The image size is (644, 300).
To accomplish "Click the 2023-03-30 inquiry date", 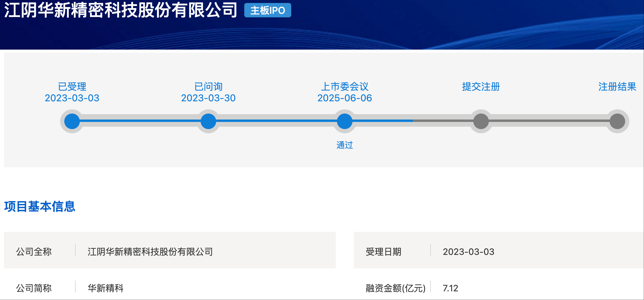I will click(208, 98).
